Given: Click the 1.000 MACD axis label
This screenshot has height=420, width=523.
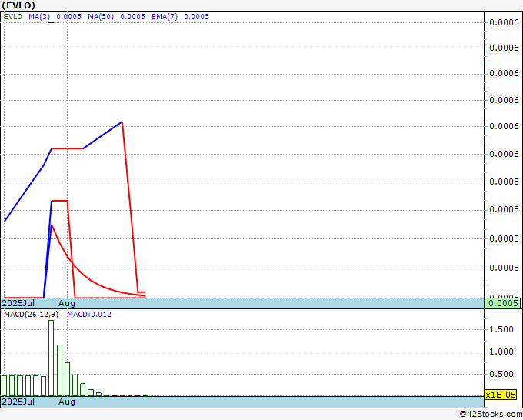Looking at the screenshot, I should (504, 352).
